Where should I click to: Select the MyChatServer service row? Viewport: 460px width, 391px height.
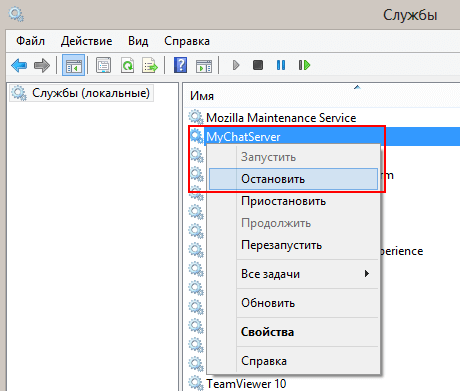[323, 136]
